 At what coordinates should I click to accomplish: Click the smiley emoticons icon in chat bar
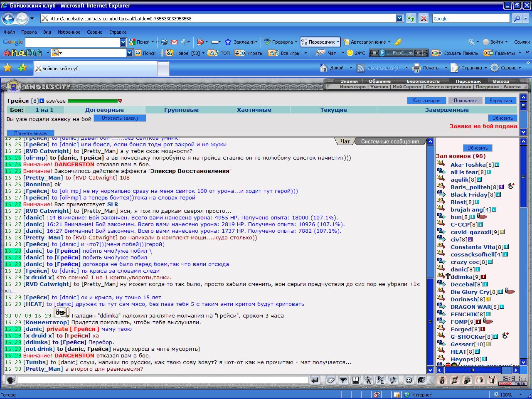point(409,380)
